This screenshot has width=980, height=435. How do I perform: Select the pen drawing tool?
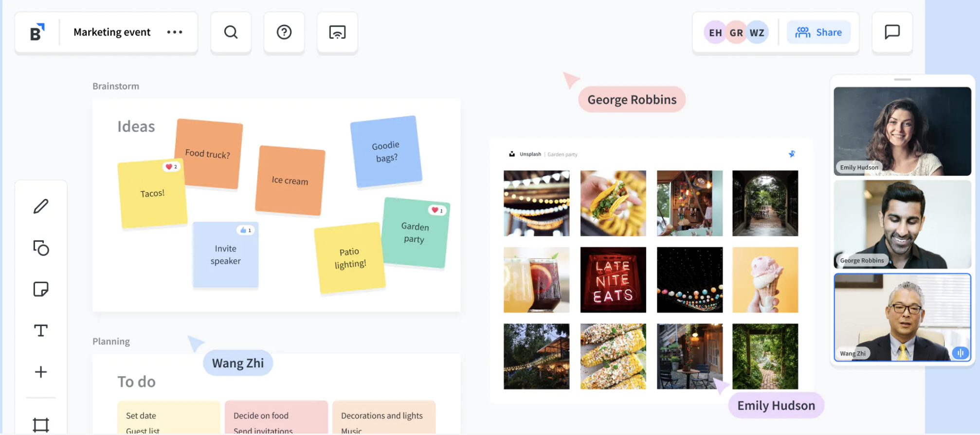click(41, 206)
